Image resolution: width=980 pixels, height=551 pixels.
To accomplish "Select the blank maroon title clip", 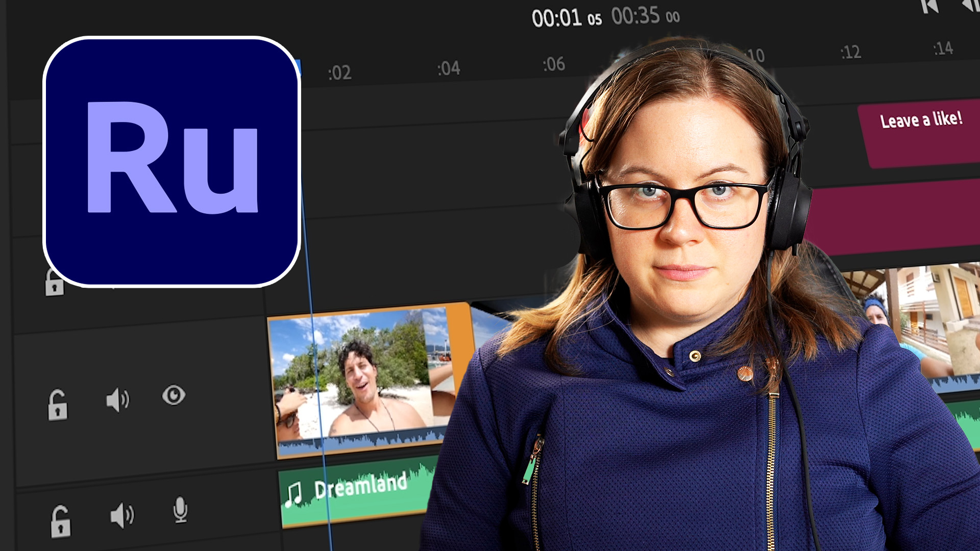I will [x=893, y=217].
